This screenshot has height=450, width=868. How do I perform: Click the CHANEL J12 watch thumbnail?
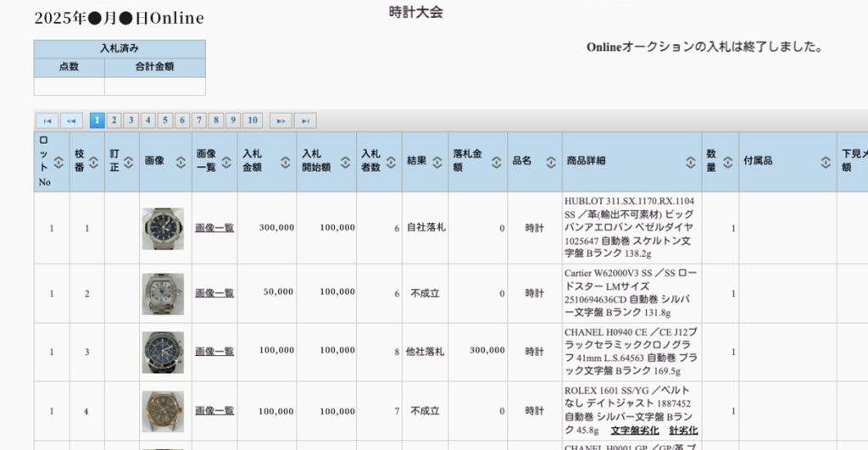pos(163,352)
